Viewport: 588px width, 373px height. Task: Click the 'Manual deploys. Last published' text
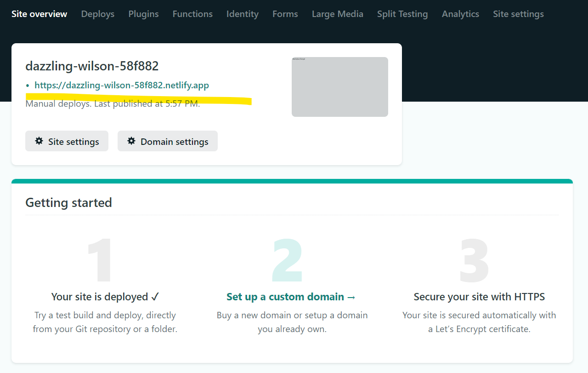(x=113, y=103)
